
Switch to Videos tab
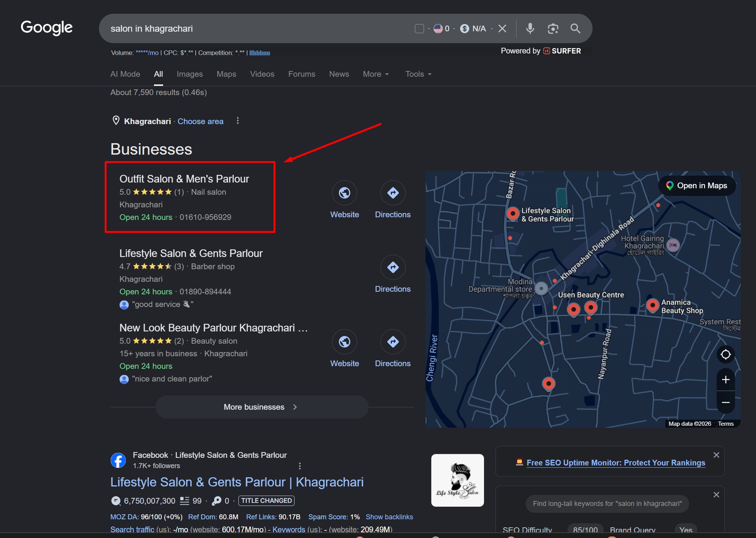(x=262, y=74)
